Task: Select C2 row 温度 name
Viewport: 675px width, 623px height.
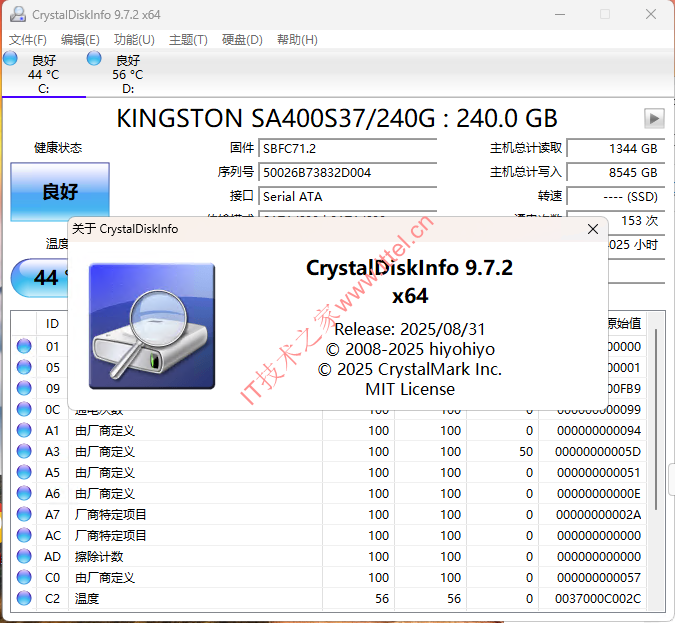Action: tap(87, 598)
